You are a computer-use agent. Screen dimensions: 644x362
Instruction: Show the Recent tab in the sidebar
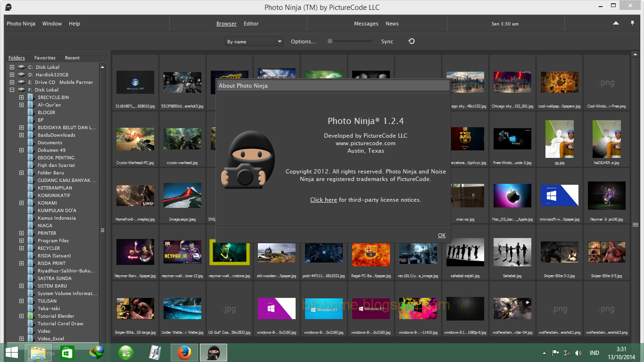tap(72, 58)
